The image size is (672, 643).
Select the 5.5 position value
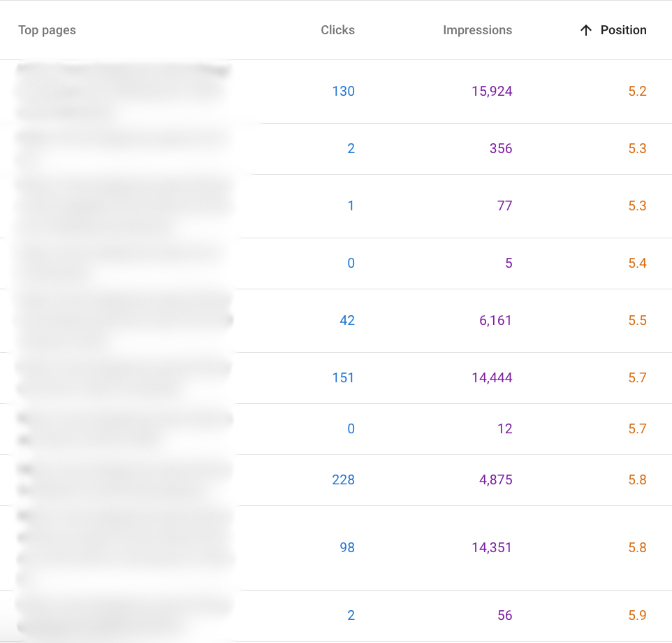point(637,321)
